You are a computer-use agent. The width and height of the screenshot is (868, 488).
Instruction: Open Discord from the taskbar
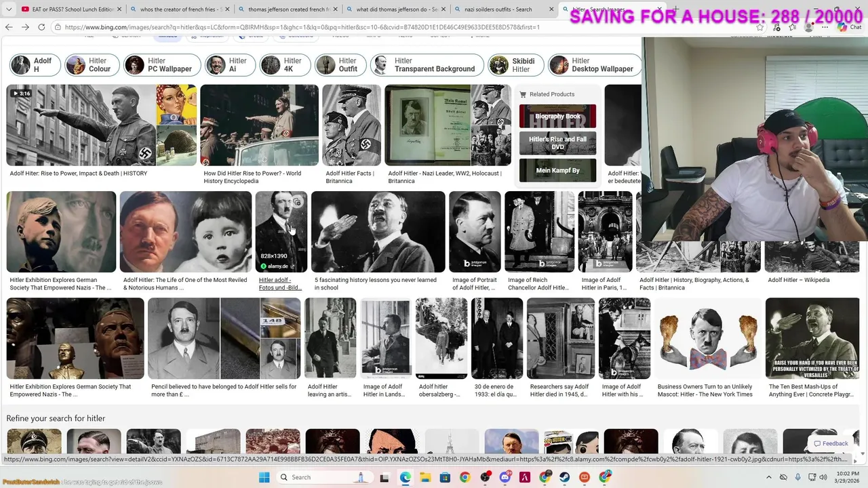tap(505, 477)
